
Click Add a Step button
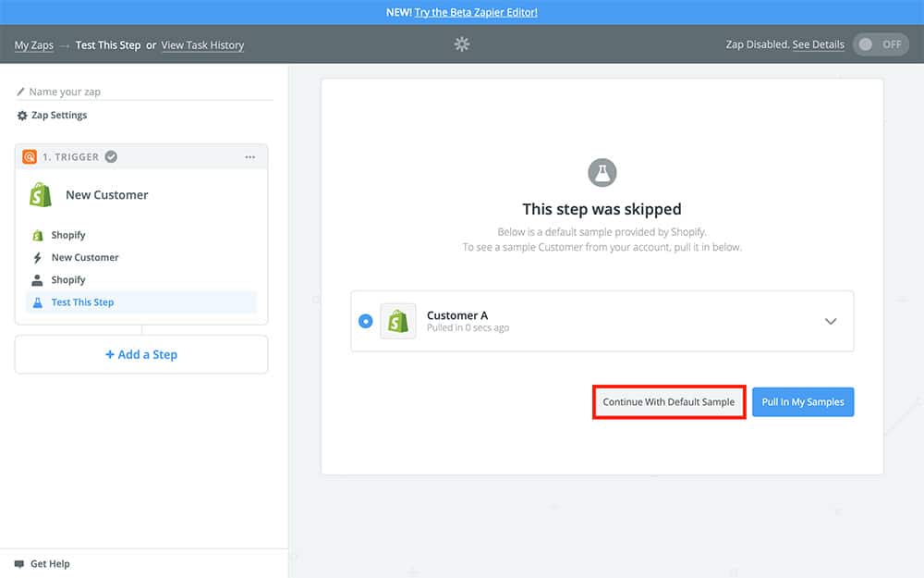141,354
